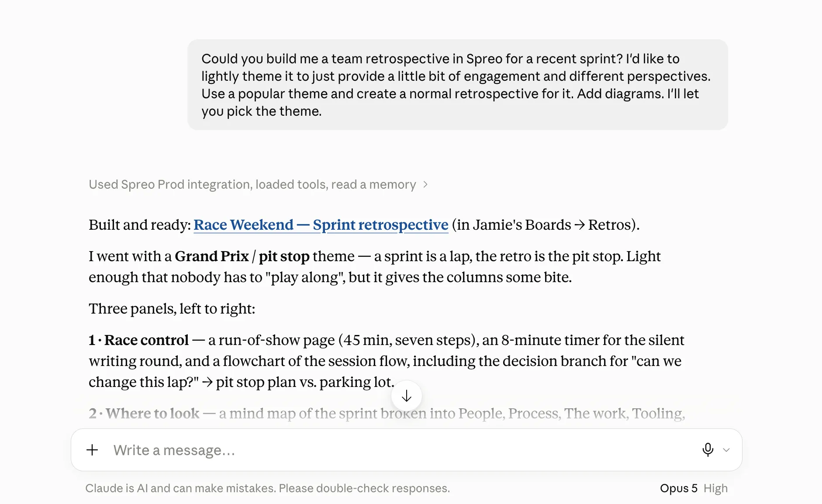
Task: Expand tool usage chevron after 'read a memory'
Action: [x=425, y=185]
